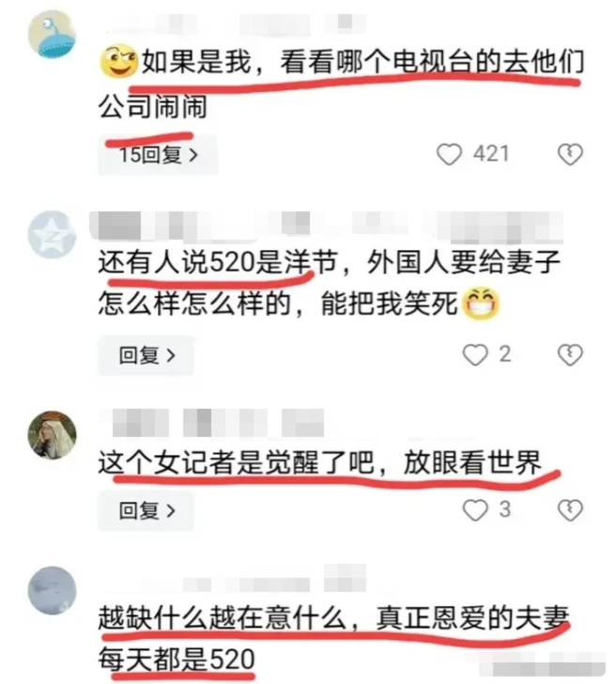Dislike the female reporter comment
This screenshot has height=684, width=616.
click(570, 510)
